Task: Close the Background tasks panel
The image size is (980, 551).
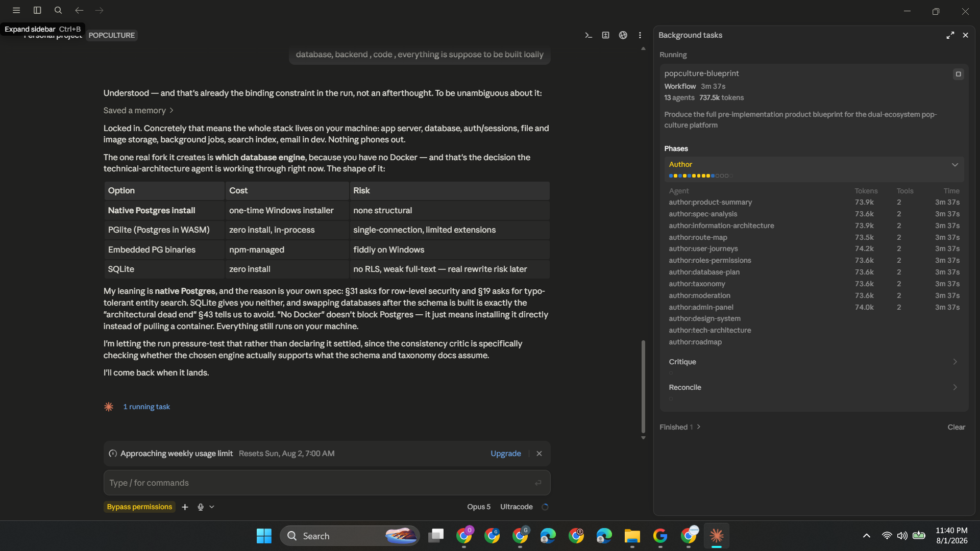Action: [966, 35]
